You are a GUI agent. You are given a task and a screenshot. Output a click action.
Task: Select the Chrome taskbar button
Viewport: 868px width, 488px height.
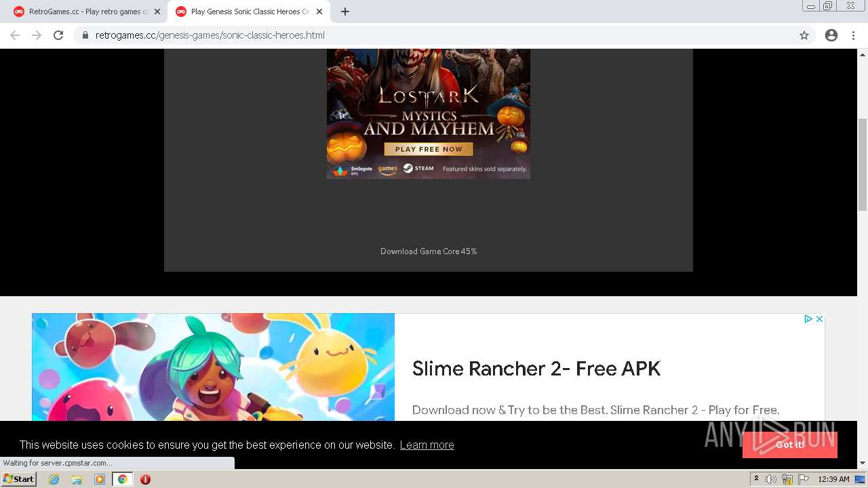[x=122, y=479]
